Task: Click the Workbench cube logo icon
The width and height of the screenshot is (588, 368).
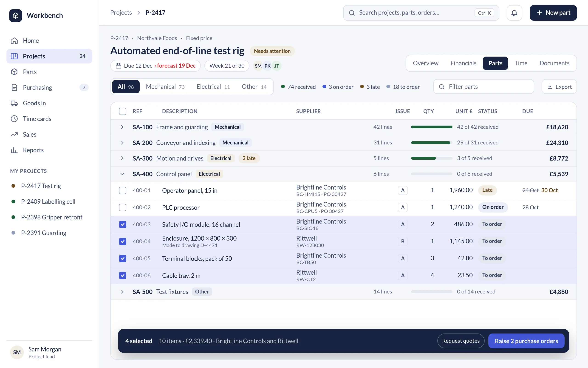Action: pos(16,15)
